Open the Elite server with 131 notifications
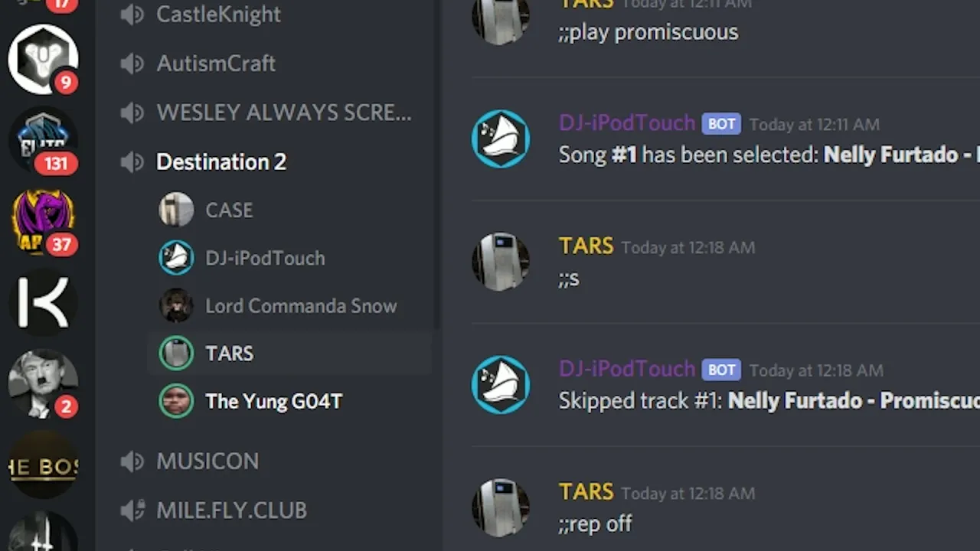 (x=43, y=141)
